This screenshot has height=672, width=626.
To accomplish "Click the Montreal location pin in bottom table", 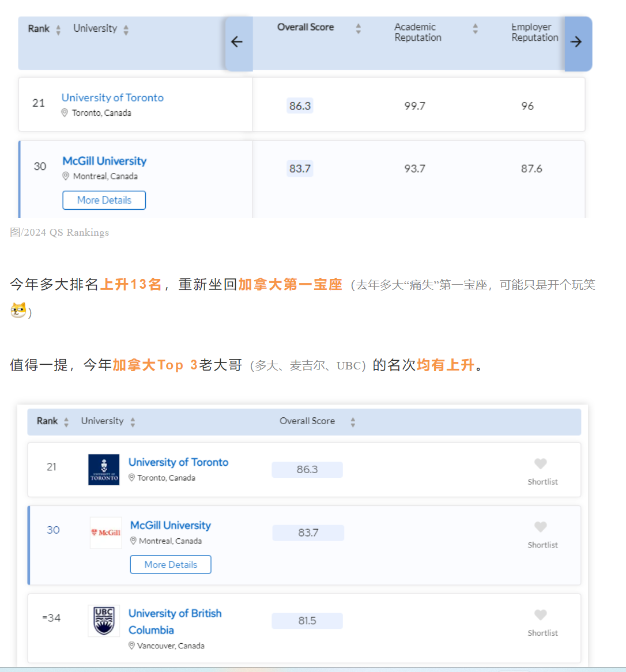I will click(133, 541).
